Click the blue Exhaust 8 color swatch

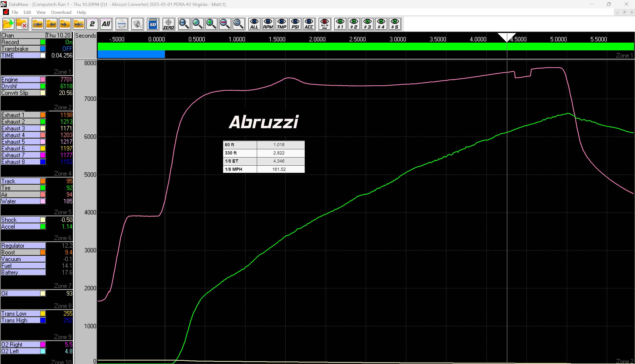[x=43, y=162]
